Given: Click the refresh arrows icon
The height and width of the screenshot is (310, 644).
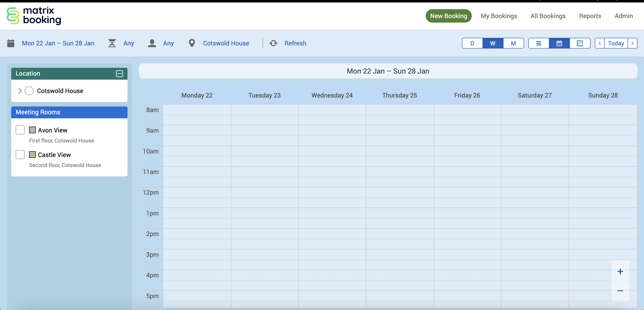Looking at the screenshot, I should click(x=273, y=43).
